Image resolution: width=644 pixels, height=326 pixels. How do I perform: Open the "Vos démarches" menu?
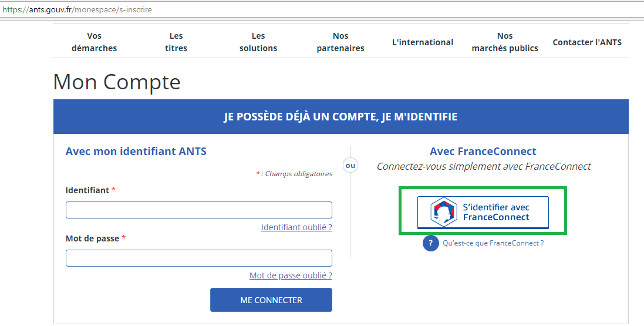94,42
